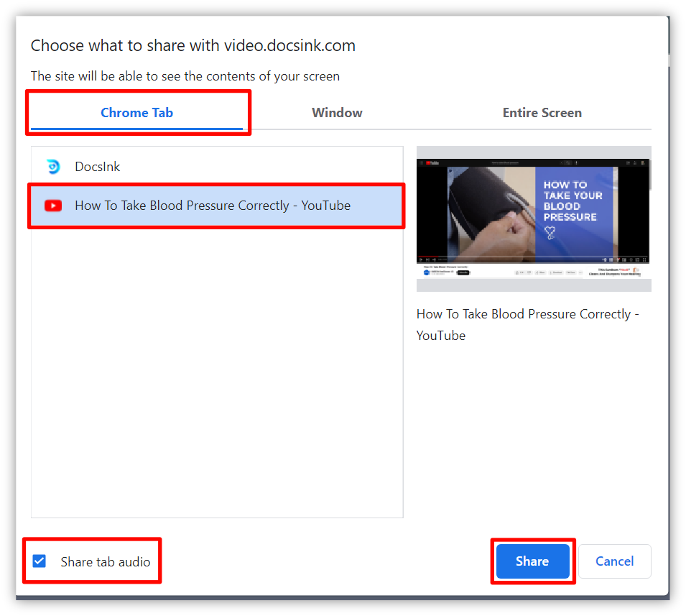Switch to the Entire Screen tab

coord(542,113)
